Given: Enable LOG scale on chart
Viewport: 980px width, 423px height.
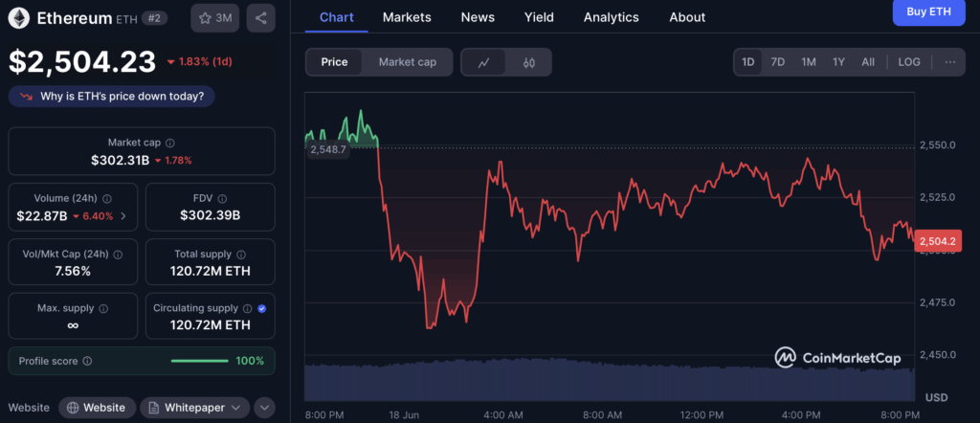Looking at the screenshot, I should tap(909, 62).
